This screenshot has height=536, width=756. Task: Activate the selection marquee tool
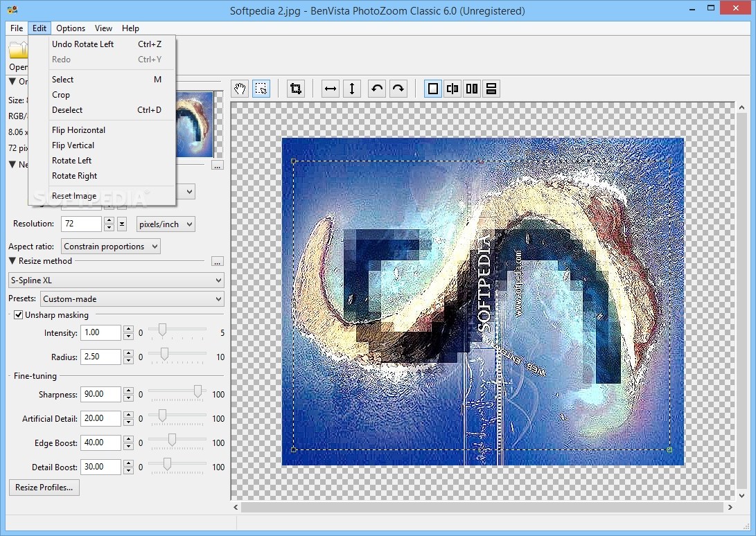tap(261, 89)
